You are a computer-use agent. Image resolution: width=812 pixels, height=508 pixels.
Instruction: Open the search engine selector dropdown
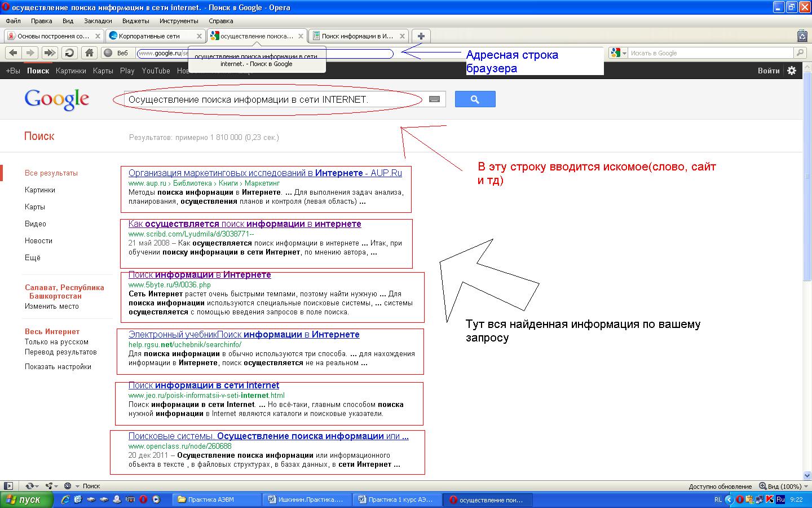coord(619,53)
